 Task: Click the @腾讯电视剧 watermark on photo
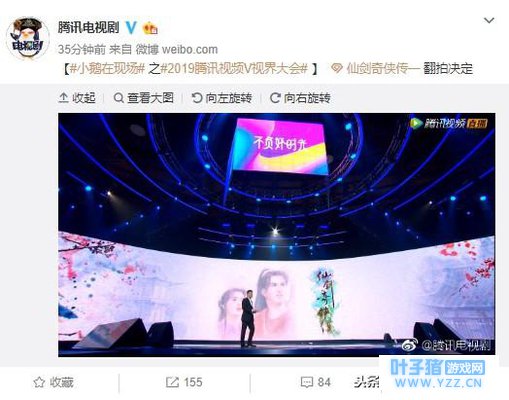[x=446, y=345]
